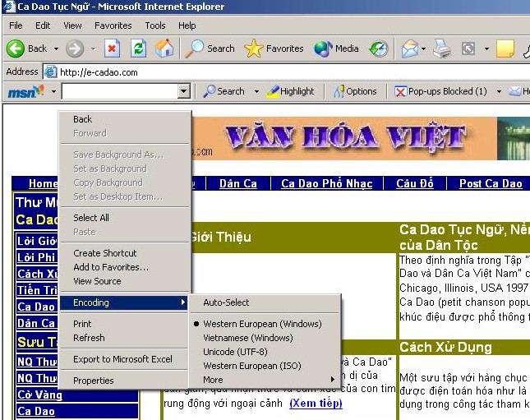Choose Back in the context menu
530x420 pixels.
pos(124,119)
